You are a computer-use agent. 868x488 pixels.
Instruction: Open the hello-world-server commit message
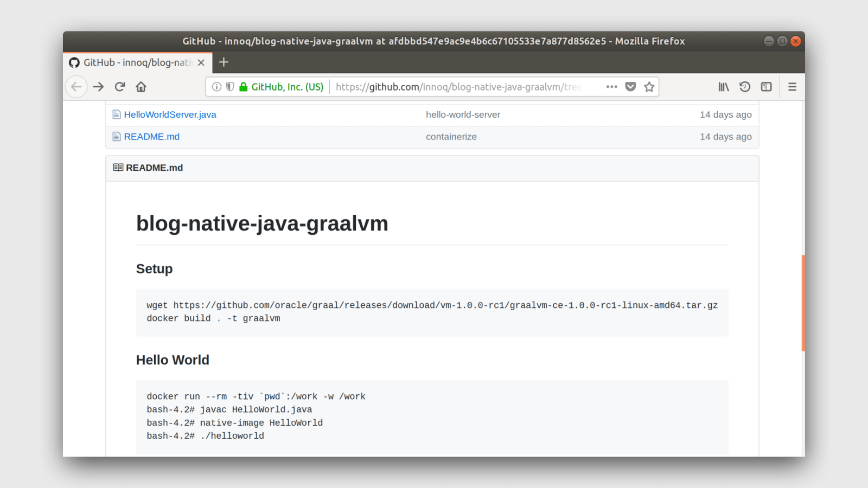(463, 114)
